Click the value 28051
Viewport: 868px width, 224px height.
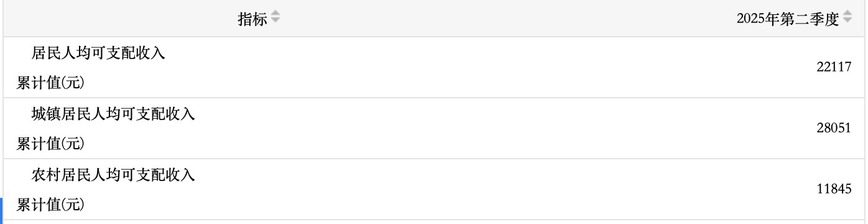tap(834, 128)
